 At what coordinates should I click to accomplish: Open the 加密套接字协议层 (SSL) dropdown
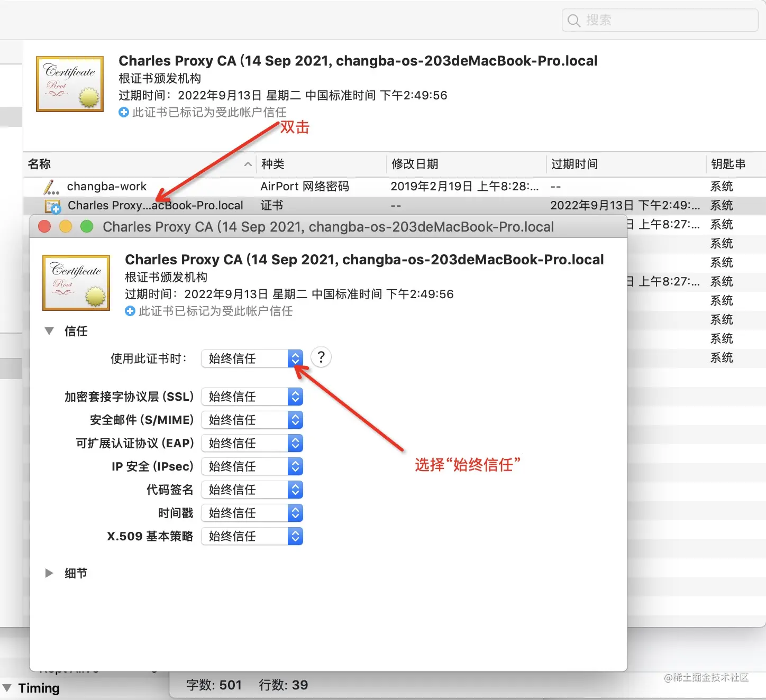[252, 397]
